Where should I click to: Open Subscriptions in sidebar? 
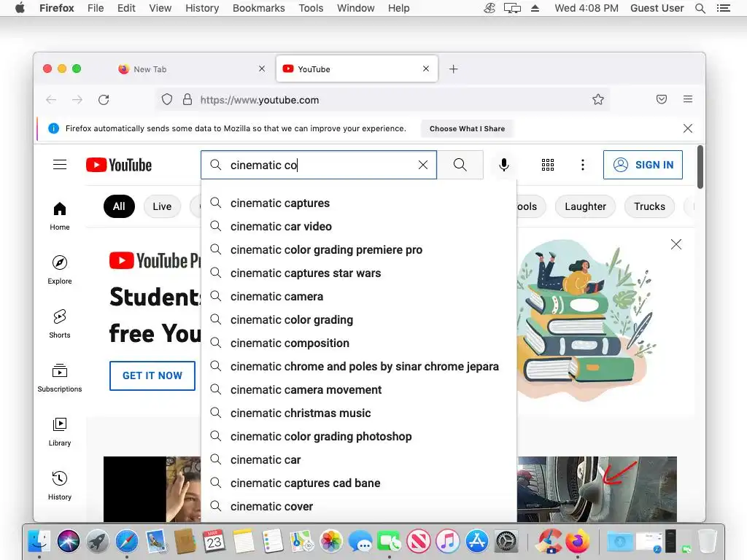(60, 378)
